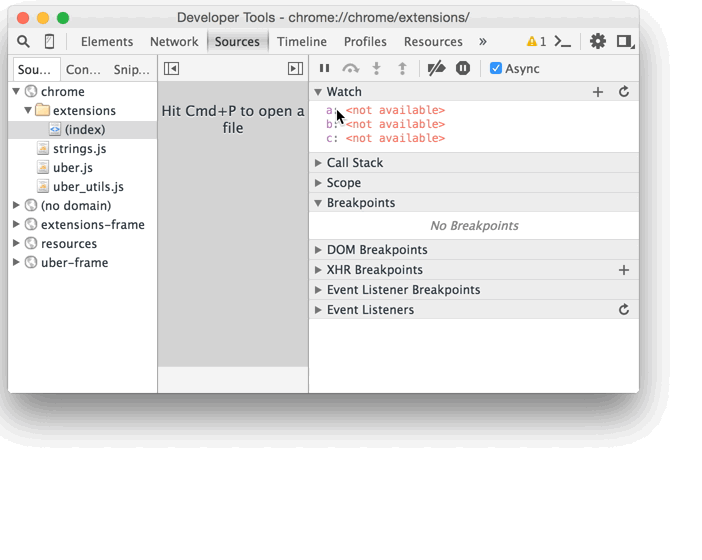
Task: Refresh Event Listeners icon
Action: click(x=624, y=310)
